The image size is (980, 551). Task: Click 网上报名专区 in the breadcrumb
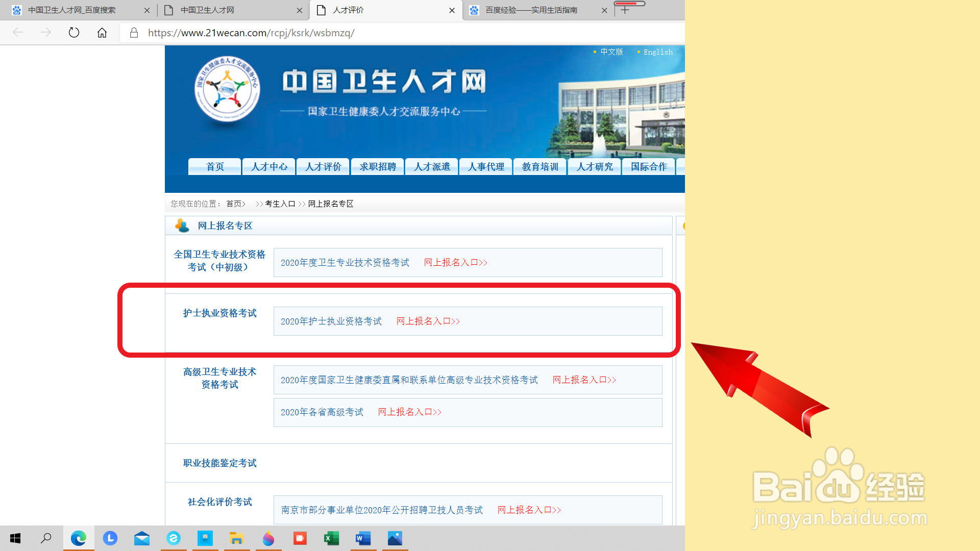click(331, 204)
